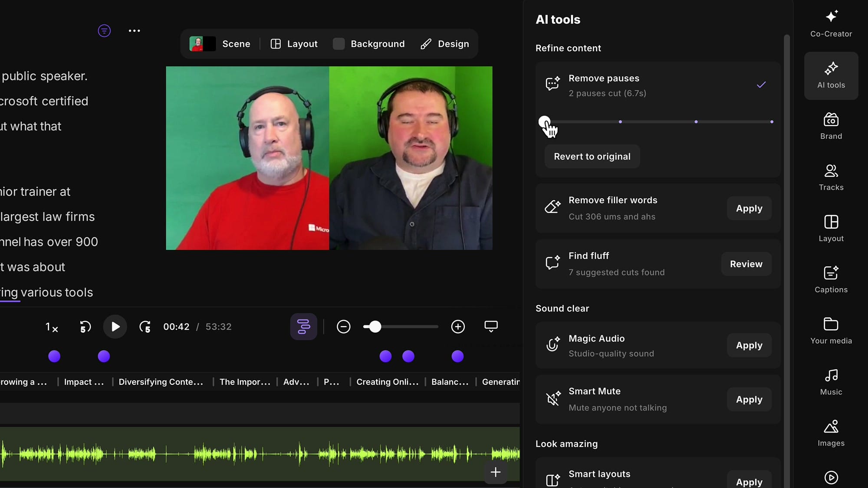Click Revert to original
This screenshot has width=868, height=488.
592,156
